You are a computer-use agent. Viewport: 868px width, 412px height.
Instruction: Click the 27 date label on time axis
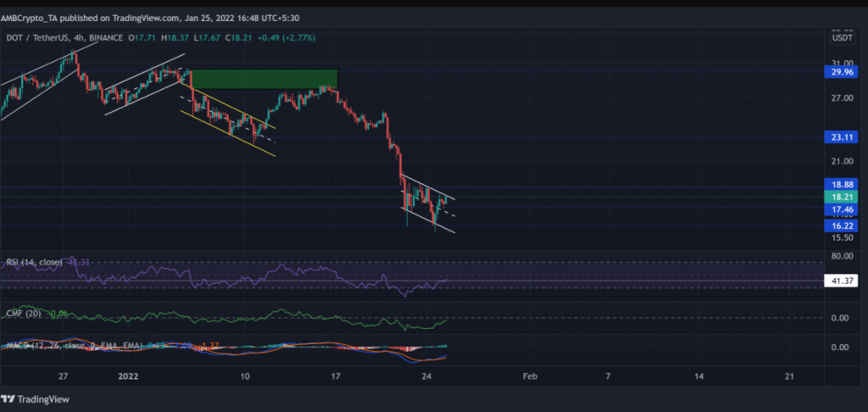point(63,376)
